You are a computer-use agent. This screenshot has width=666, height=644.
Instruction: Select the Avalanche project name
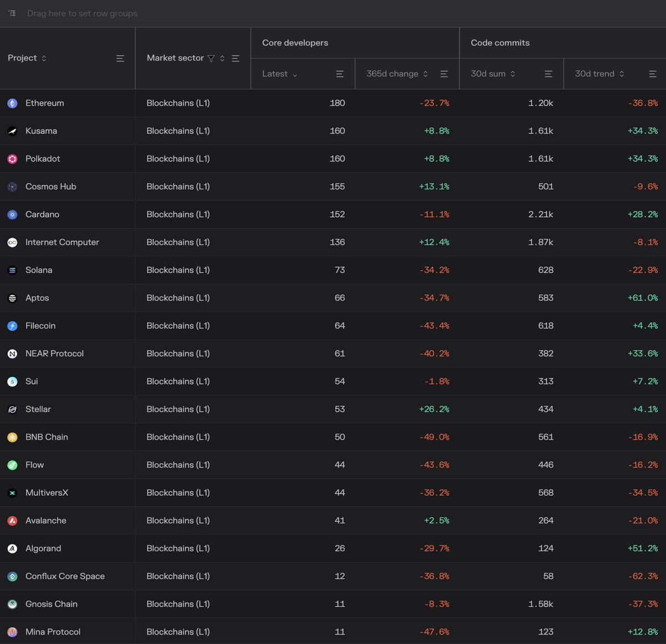46,521
